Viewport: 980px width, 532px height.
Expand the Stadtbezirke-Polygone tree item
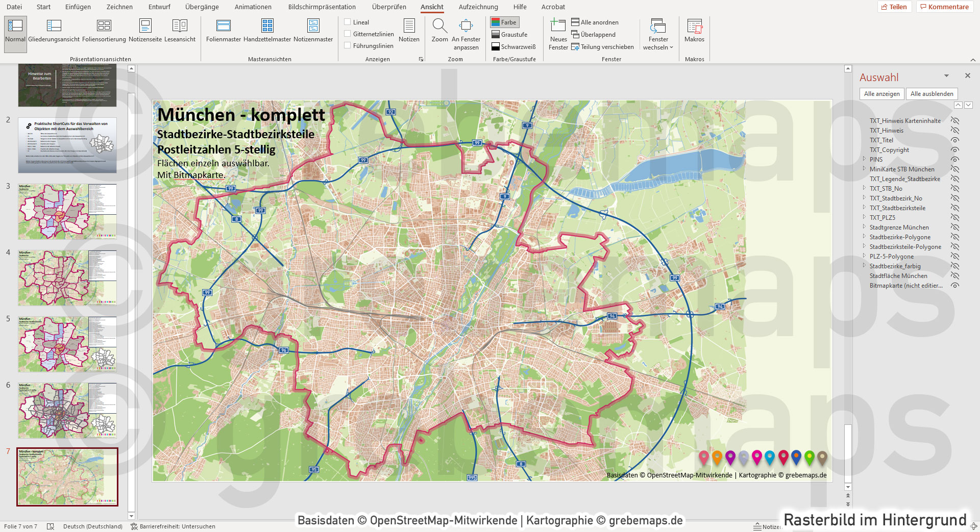click(x=865, y=237)
